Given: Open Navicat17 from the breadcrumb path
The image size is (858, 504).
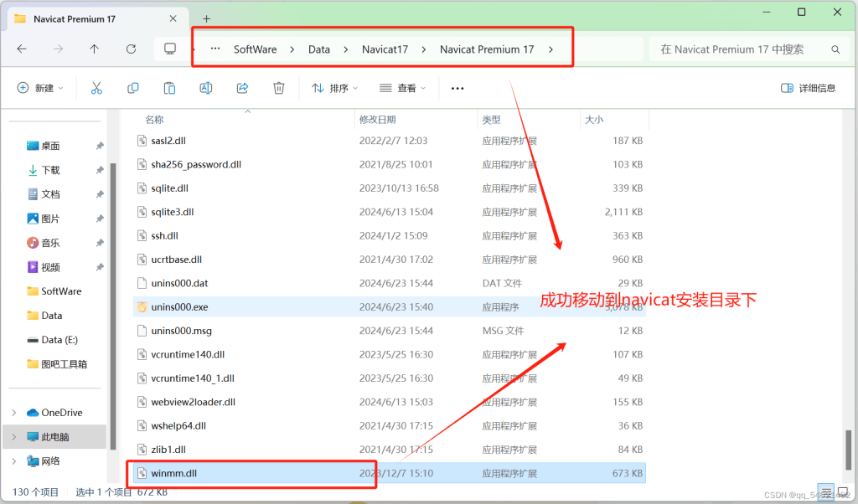Looking at the screenshot, I should coord(385,49).
